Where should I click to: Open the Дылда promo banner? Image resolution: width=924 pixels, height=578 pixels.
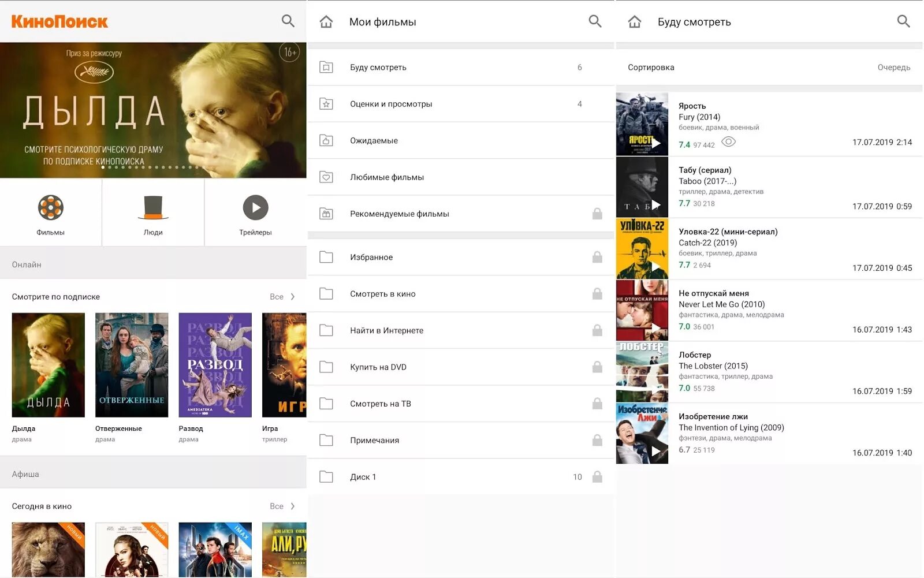pyautogui.click(x=153, y=110)
